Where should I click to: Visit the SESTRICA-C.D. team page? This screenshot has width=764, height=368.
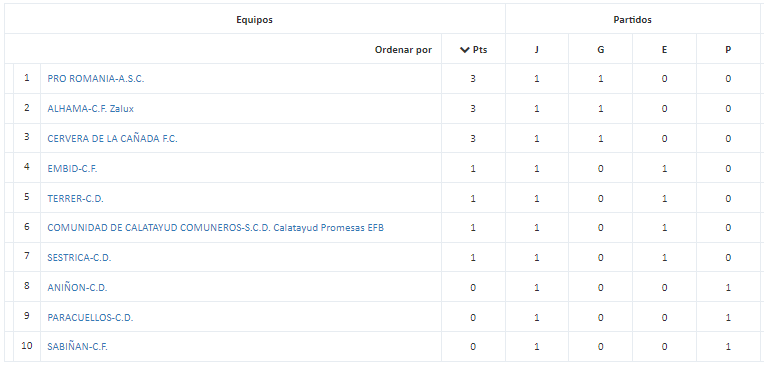point(79,258)
